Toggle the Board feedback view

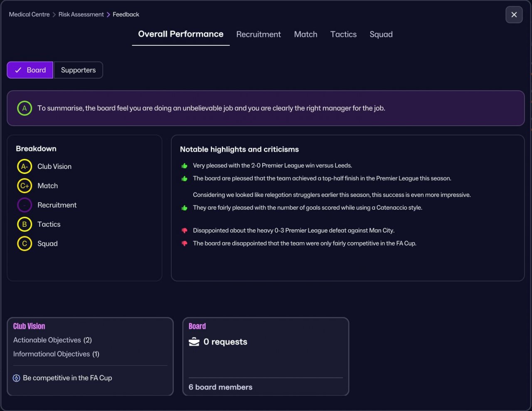pos(30,70)
